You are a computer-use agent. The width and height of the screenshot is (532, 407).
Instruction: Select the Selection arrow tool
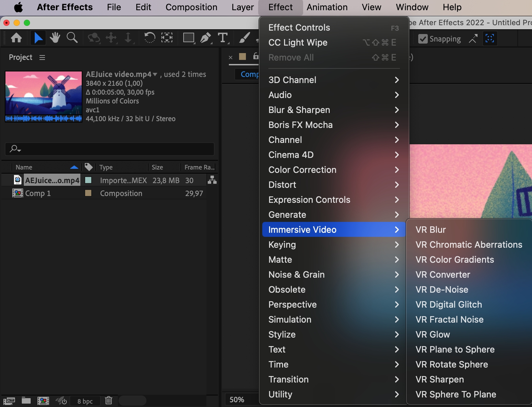[x=38, y=38]
